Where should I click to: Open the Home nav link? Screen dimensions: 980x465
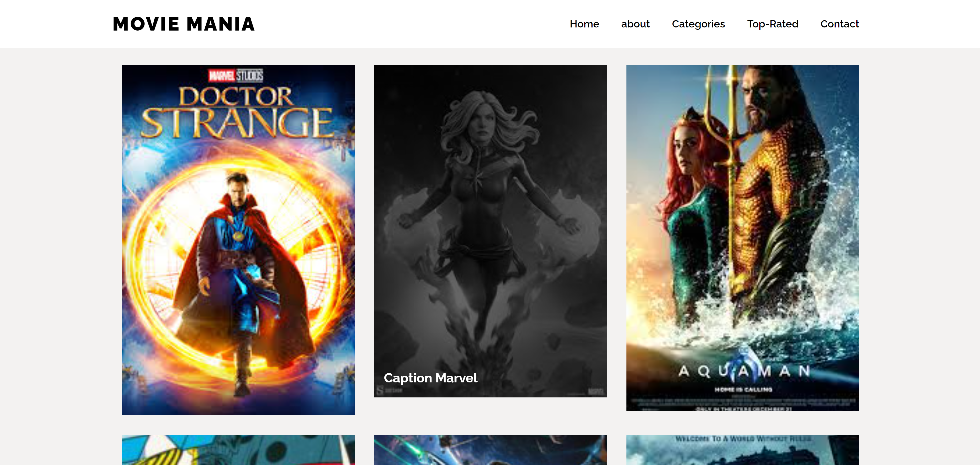tap(584, 24)
